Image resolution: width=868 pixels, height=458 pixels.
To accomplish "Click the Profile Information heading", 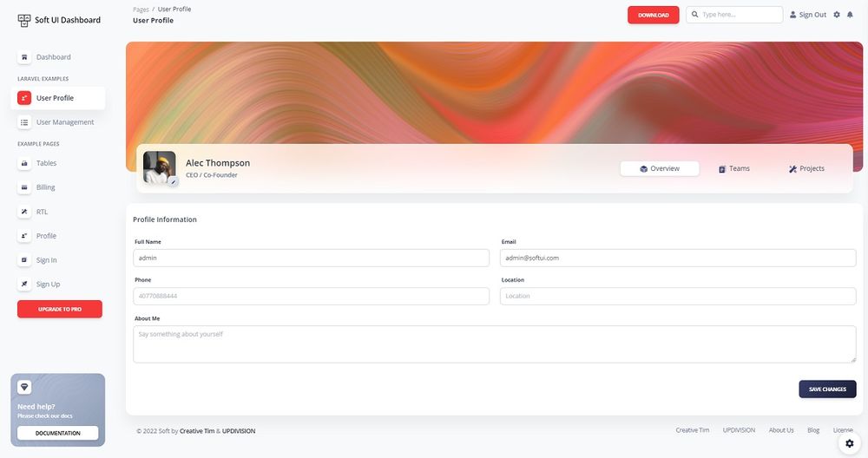I will coord(164,219).
